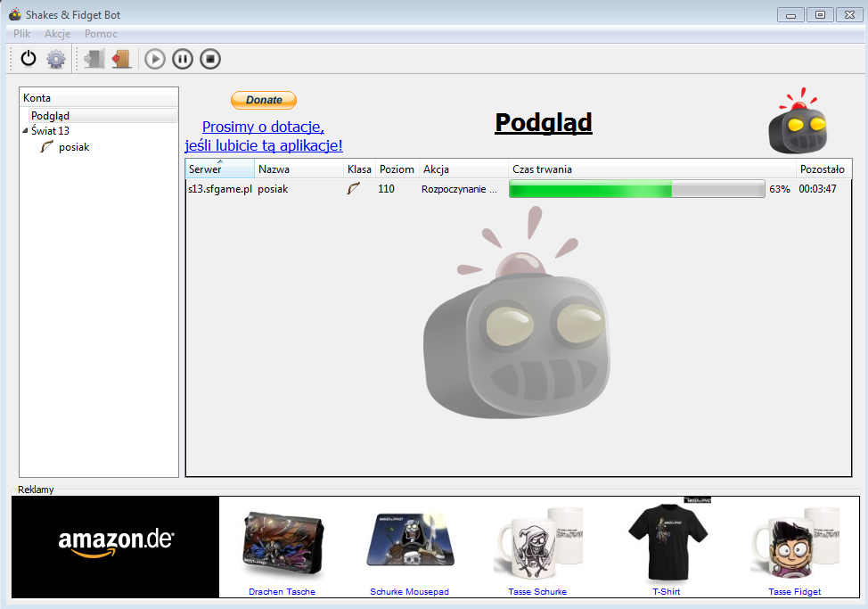Screen dimensions: 868x609
Task: Sort by the Poziom column header
Action: tap(397, 169)
